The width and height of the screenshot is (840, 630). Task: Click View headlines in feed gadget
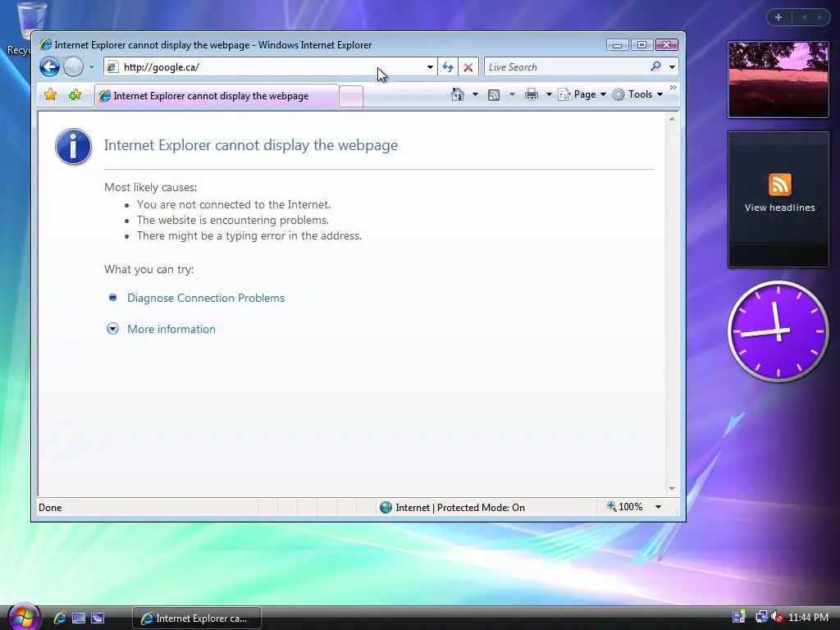[x=779, y=208]
